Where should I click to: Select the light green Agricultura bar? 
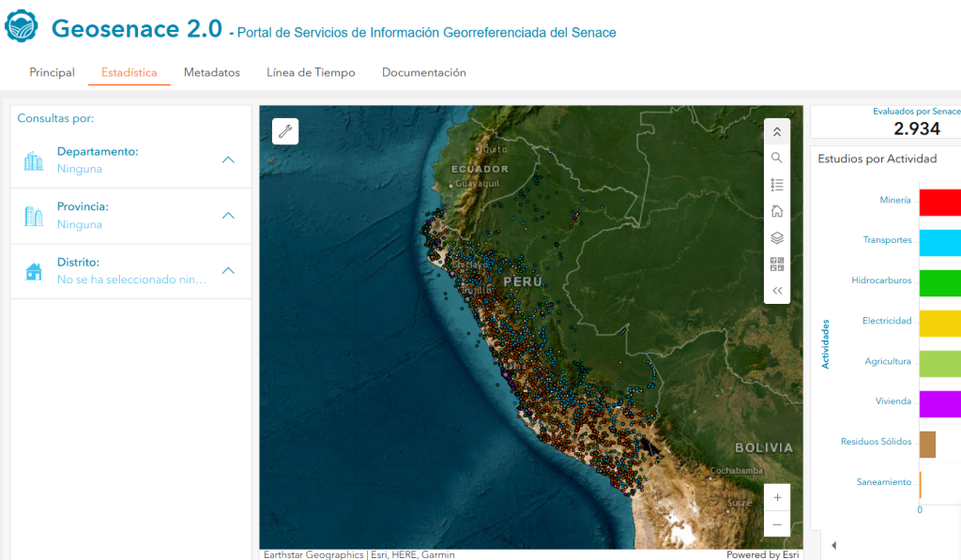tap(940, 364)
